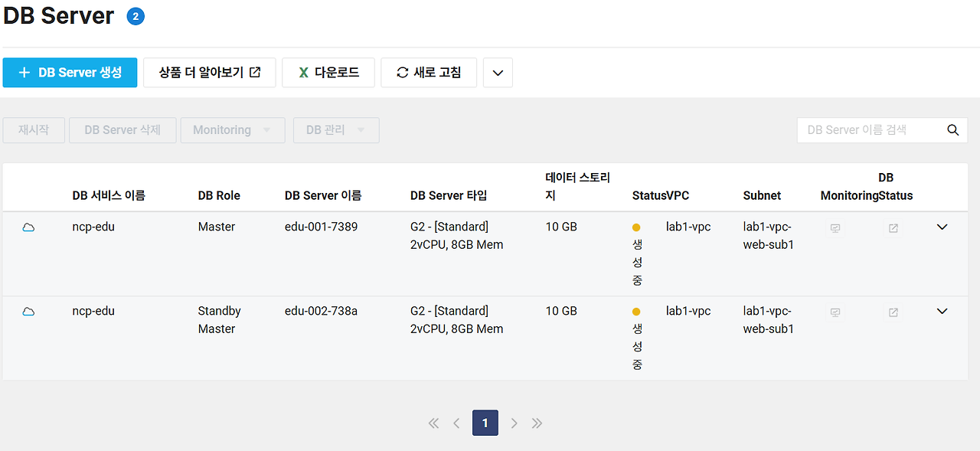Click lab1-vpc in edu-002-738a row
This screenshot has width=980, height=451.
coord(688,312)
